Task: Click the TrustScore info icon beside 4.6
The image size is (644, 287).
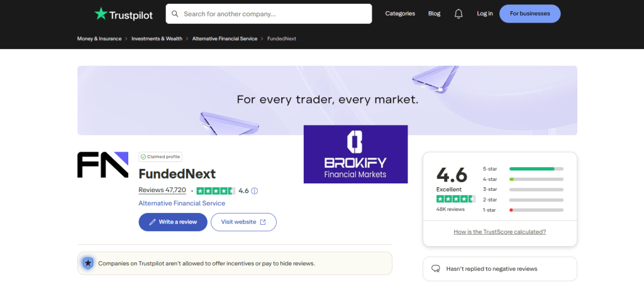Action: pos(255,190)
